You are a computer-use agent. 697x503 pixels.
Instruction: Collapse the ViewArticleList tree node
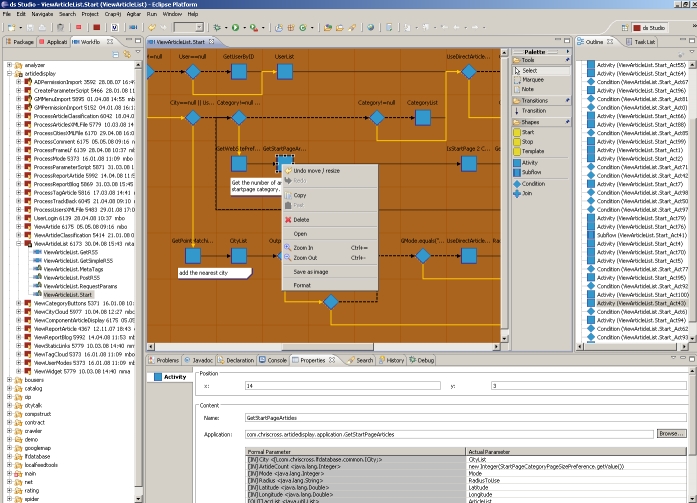[x=19, y=243]
